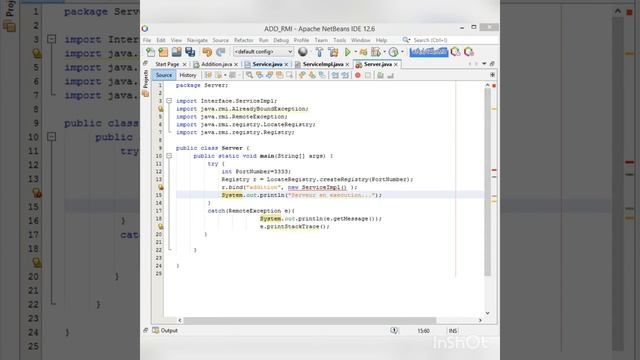The image size is (640, 360).
Task: Click the Redo toolbar icon
Action: (220, 52)
